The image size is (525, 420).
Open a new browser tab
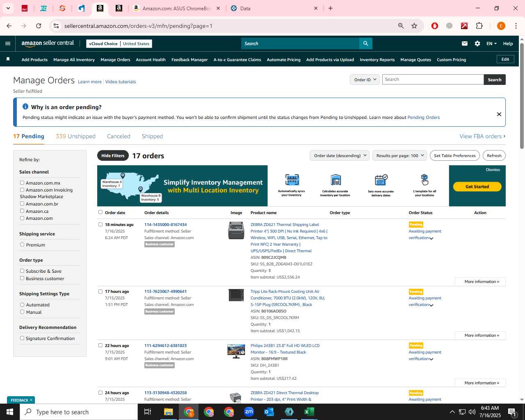click(331, 8)
